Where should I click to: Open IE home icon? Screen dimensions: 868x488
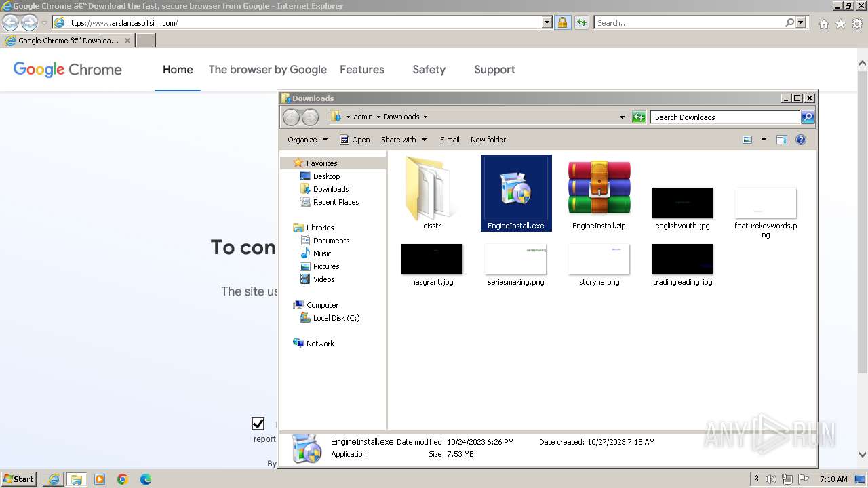823,24
